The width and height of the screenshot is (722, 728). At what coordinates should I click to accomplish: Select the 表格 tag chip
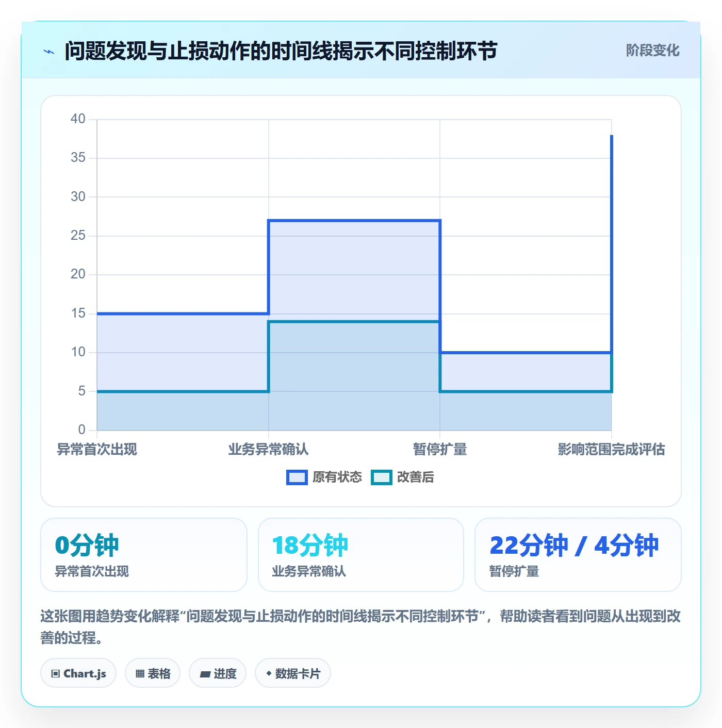pos(153,673)
